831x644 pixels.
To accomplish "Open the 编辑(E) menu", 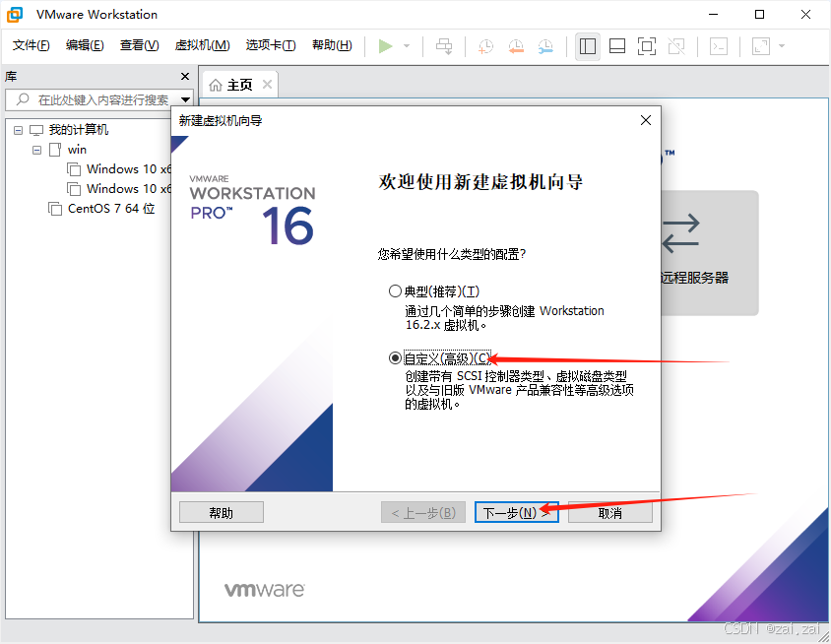I will [85, 45].
